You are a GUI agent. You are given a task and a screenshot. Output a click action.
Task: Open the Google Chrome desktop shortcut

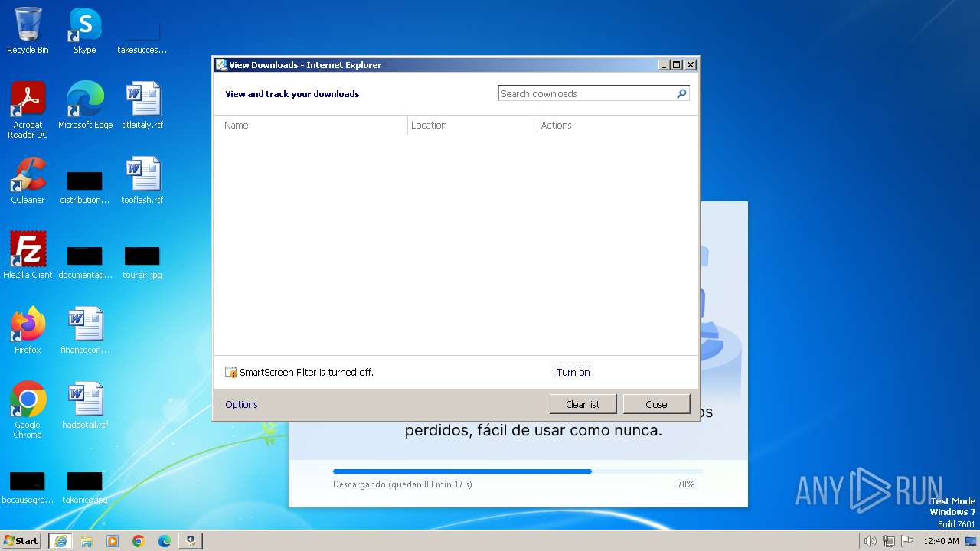[28, 410]
